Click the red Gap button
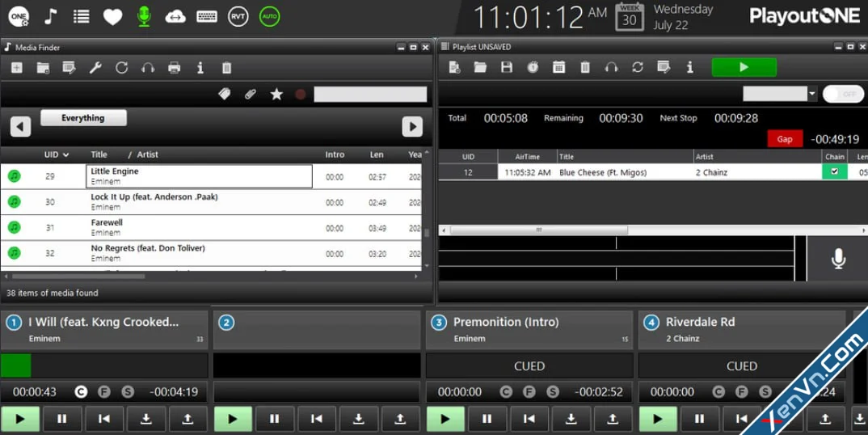Viewport: 868px width, 435px height. [785, 139]
